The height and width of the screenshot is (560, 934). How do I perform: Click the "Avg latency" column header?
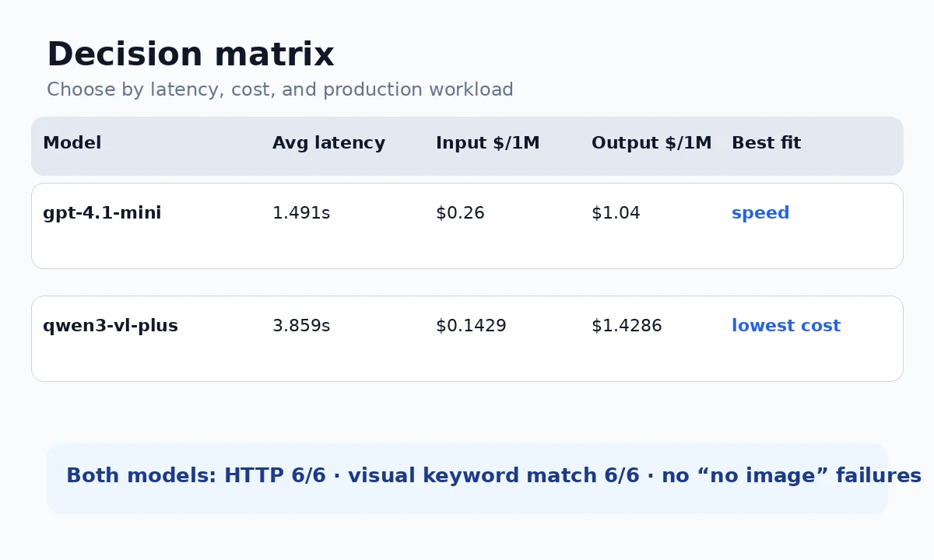pyautogui.click(x=328, y=143)
